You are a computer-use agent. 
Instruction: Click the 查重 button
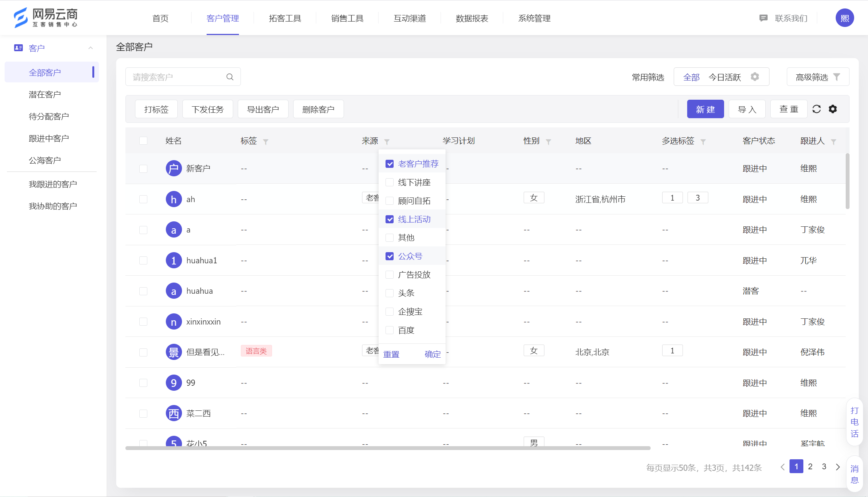[x=789, y=109]
